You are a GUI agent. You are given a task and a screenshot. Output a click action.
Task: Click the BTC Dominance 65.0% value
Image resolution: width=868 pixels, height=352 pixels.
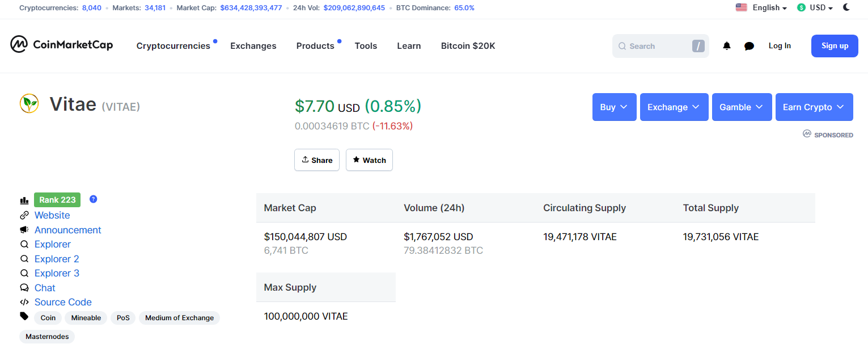coord(464,8)
